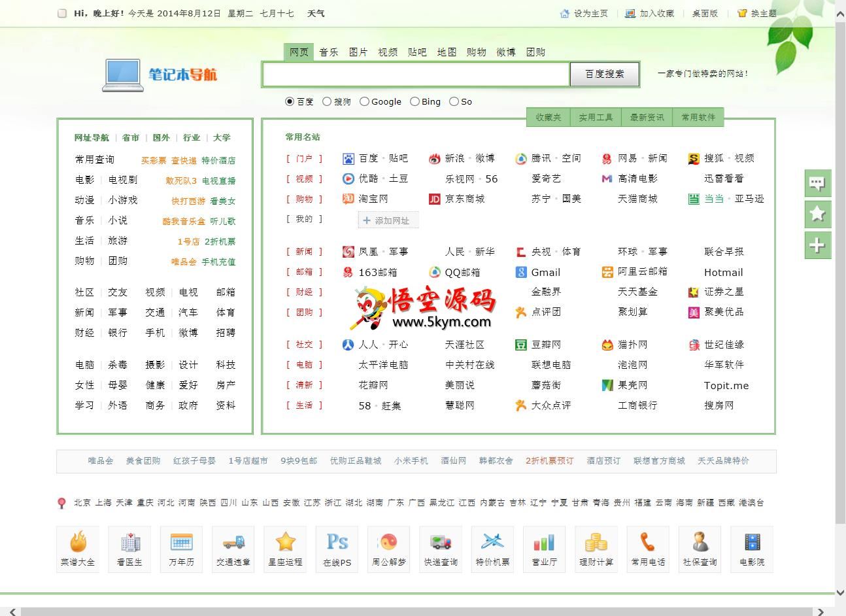
Task: Open the 常用软件 tab
Action: [698, 117]
